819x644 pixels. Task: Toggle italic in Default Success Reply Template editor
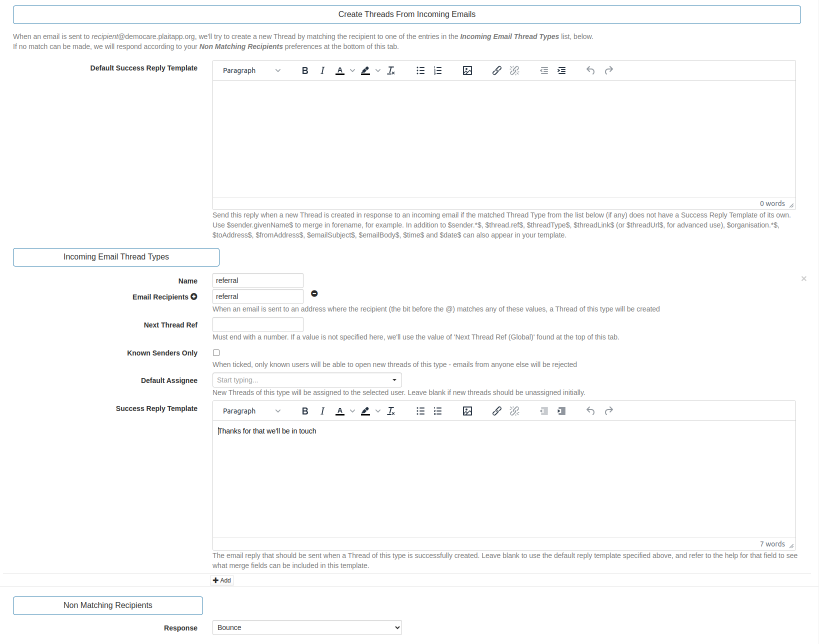coord(322,70)
